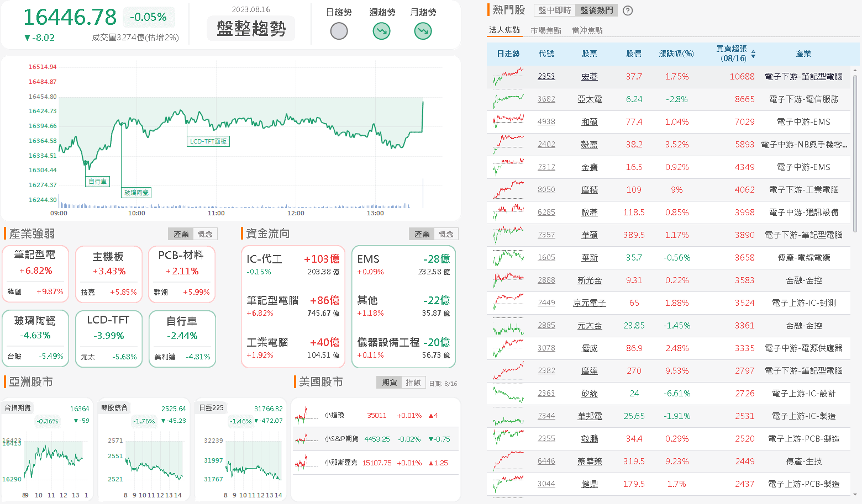
Task: Click the hot stocks list vertical scrollbar
Action: click(855, 153)
